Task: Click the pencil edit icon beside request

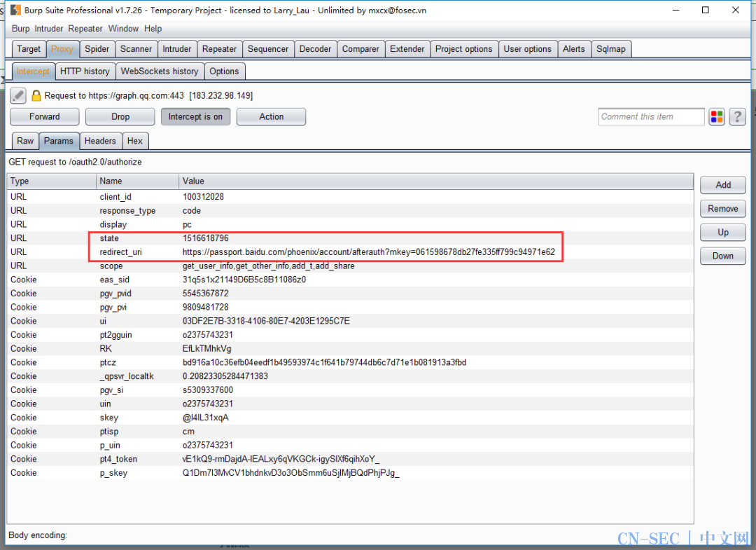Action: 18,95
